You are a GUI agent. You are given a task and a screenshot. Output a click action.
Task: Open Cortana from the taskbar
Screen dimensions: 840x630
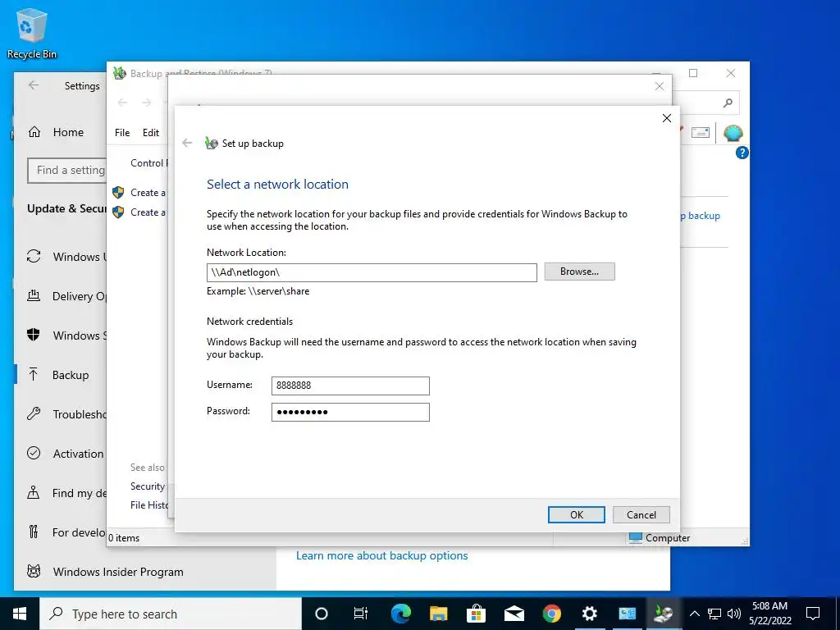click(x=322, y=614)
